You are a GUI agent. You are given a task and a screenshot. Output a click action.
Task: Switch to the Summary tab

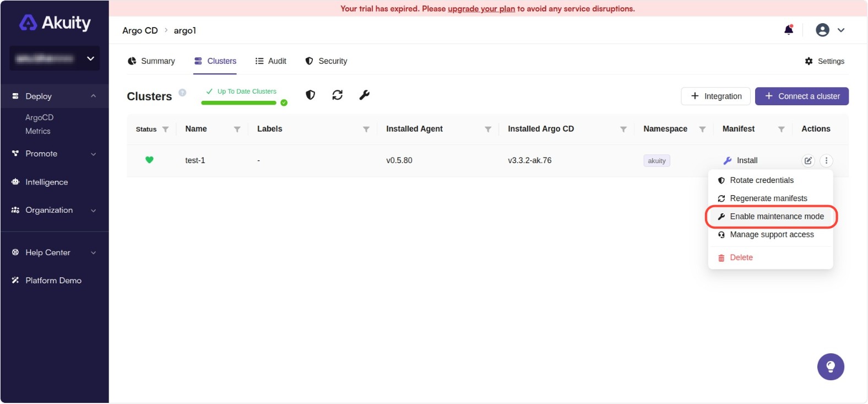click(x=151, y=61)
